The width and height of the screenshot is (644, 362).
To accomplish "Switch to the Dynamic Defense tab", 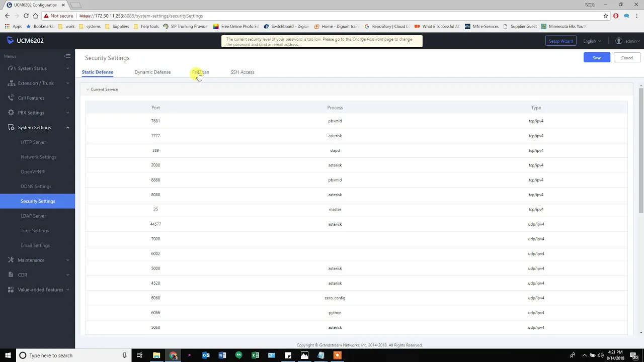I will point(152,72).
